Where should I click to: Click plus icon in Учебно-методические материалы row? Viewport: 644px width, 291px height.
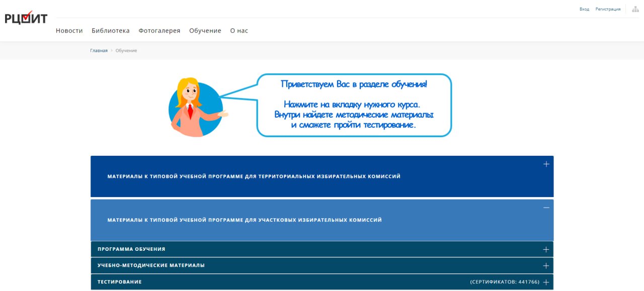546,265
